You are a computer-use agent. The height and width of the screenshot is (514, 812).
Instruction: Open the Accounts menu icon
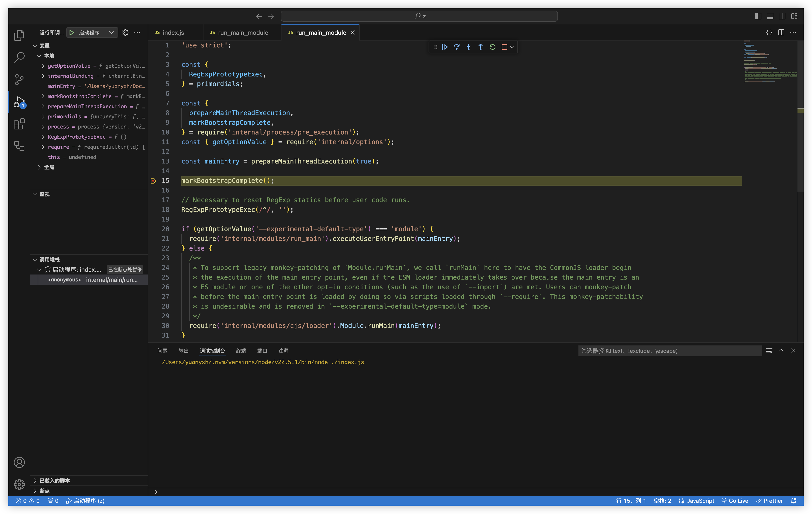(x=19, y=462)
